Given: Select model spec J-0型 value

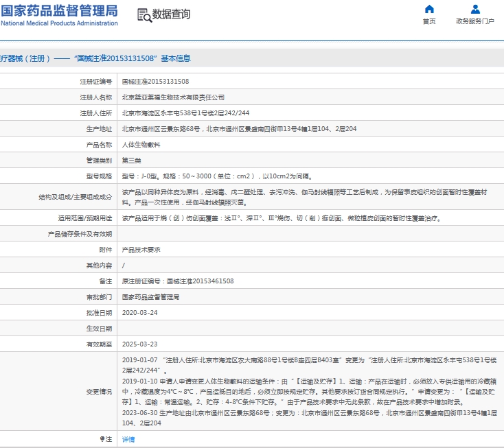Looking at the screenshot, I should coord(218,176).
